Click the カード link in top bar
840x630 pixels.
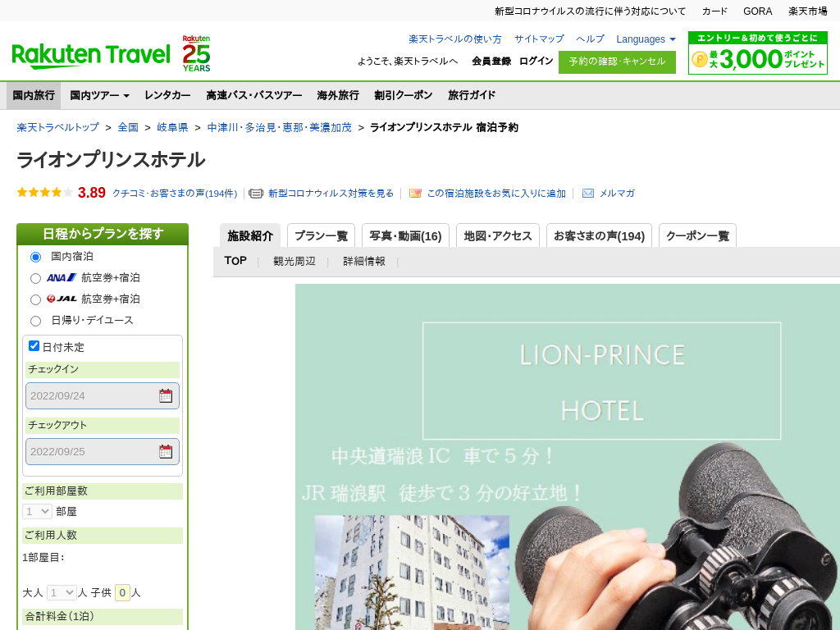(714, 11)
